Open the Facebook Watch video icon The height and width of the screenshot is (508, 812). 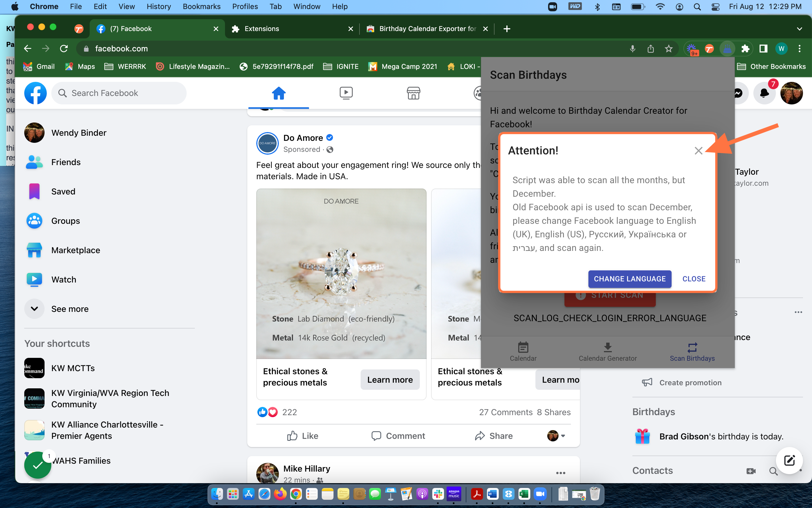(346, 93)
